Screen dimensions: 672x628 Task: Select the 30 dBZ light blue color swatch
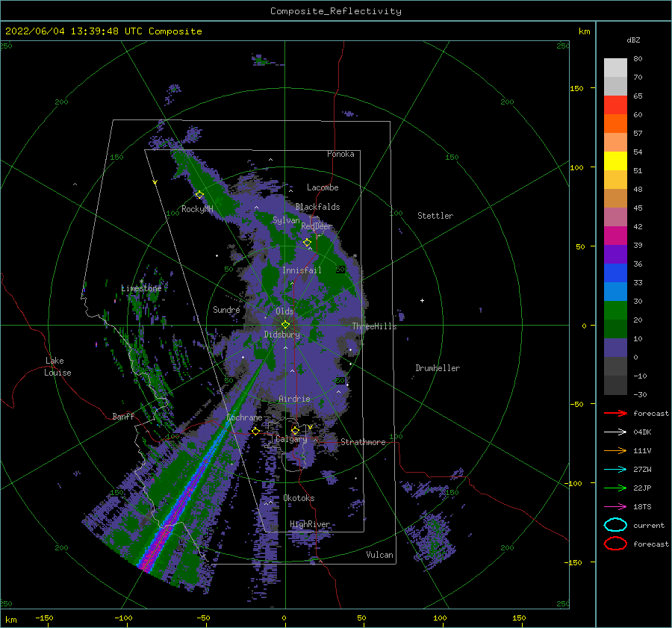click(x=615, y=292)
